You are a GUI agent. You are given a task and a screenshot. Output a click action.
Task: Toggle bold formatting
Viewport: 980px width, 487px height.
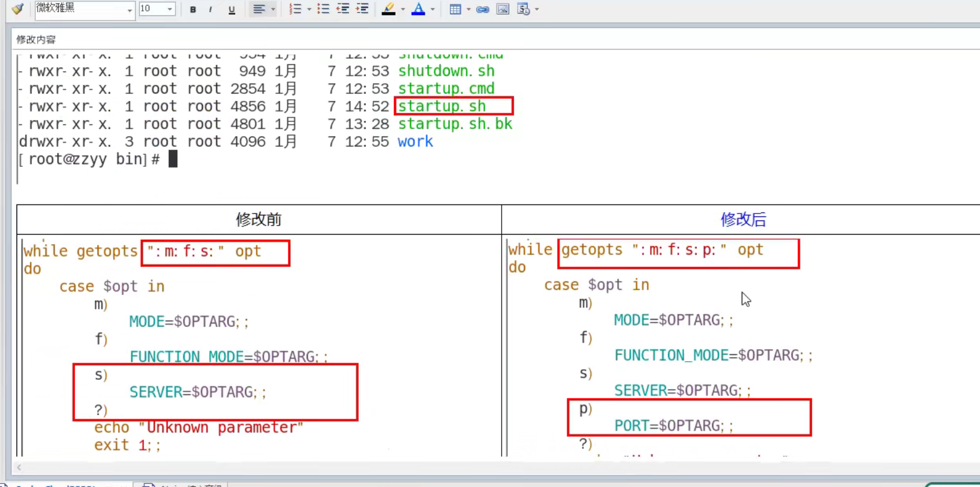(x=193, y=10)
